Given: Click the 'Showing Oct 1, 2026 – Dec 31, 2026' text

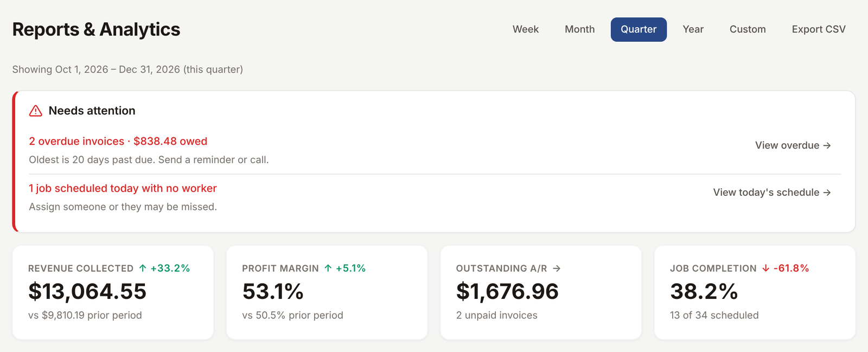Looking at the screenshot, I should [x=127, y=69].
